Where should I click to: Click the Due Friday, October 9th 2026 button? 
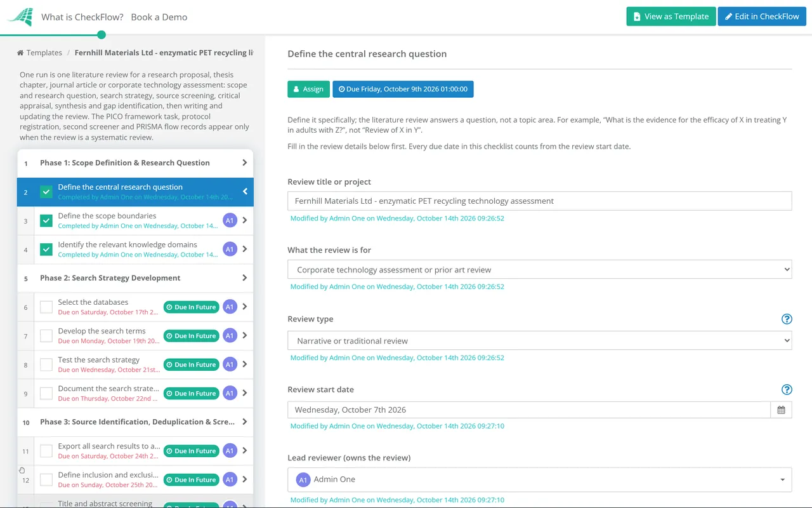coord(403,89)
